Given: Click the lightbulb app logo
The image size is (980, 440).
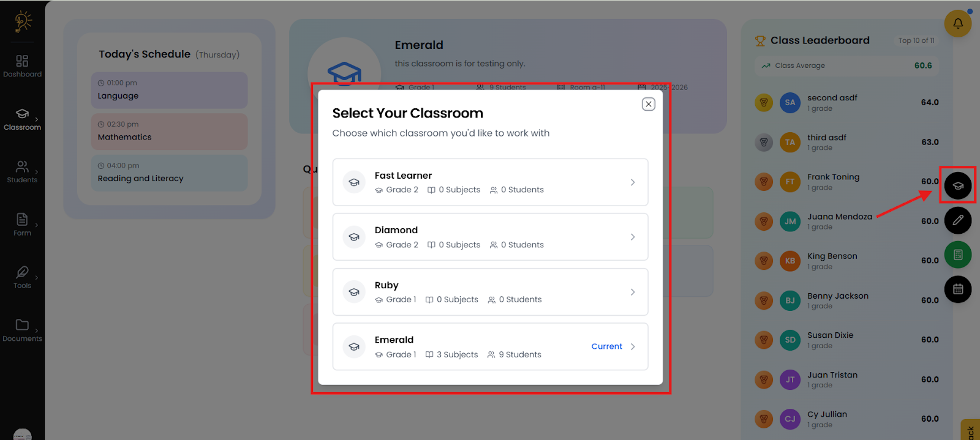Looking at the screenshot, I should (x=23, y=21).
